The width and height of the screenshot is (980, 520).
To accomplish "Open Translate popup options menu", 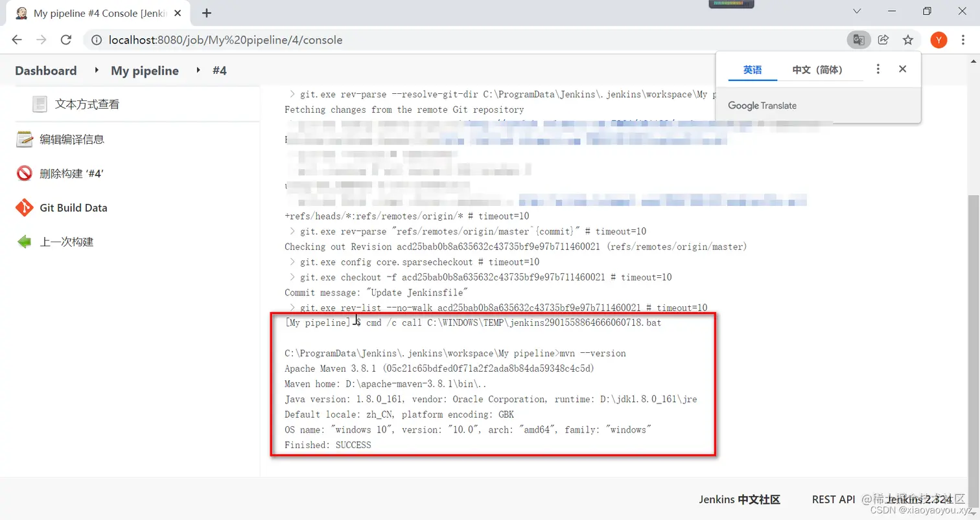I will [x=878, y=69].
